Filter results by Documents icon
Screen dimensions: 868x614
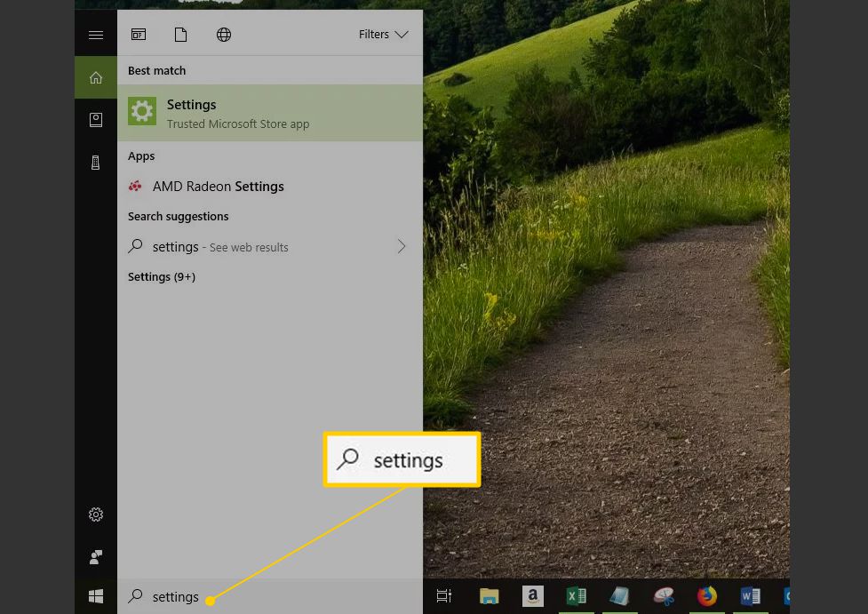click(x=181, y=35)
